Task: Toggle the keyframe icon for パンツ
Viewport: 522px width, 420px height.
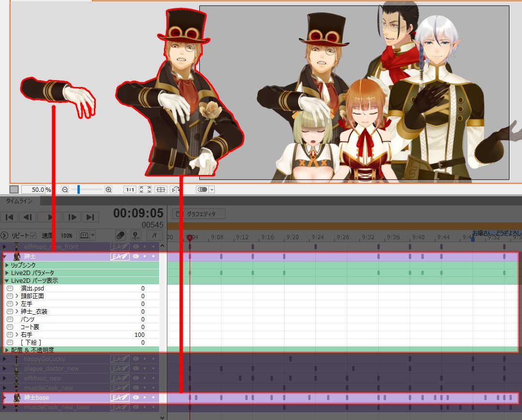Action: 10,319
